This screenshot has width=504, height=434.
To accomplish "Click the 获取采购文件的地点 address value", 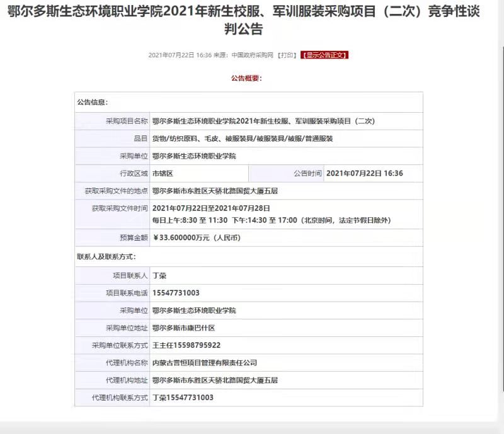I will click(x=215, y=190).
